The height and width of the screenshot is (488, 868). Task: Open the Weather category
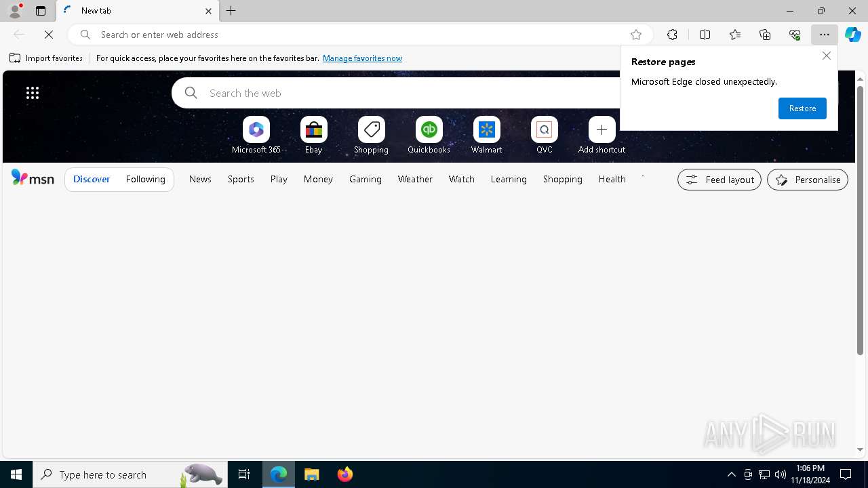click(x=415, y=179)
